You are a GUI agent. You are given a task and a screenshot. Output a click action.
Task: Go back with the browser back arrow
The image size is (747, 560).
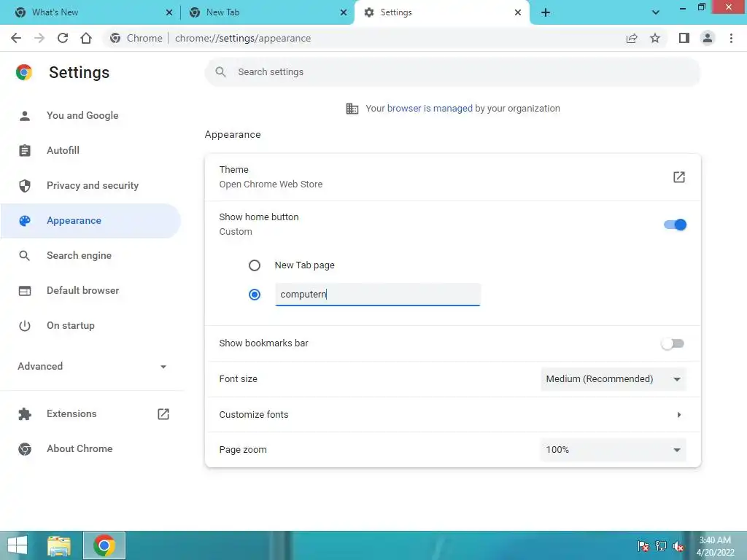coord(16,38)
